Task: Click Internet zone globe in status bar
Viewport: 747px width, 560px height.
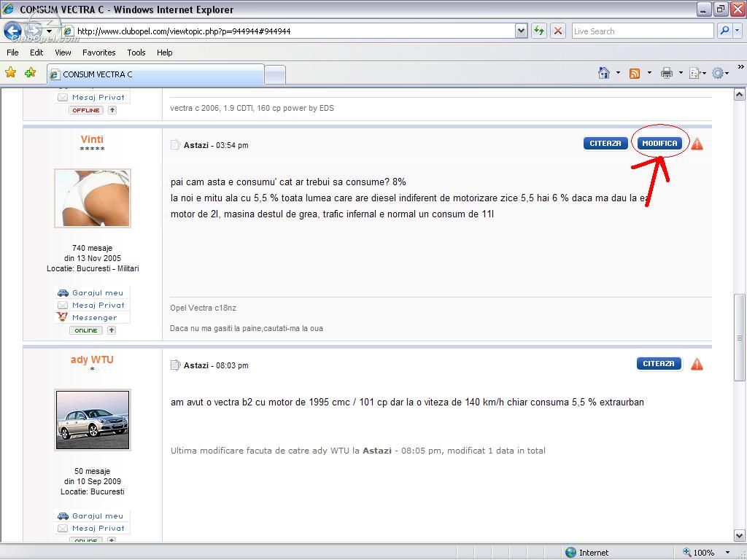Action: click(570, 553)
